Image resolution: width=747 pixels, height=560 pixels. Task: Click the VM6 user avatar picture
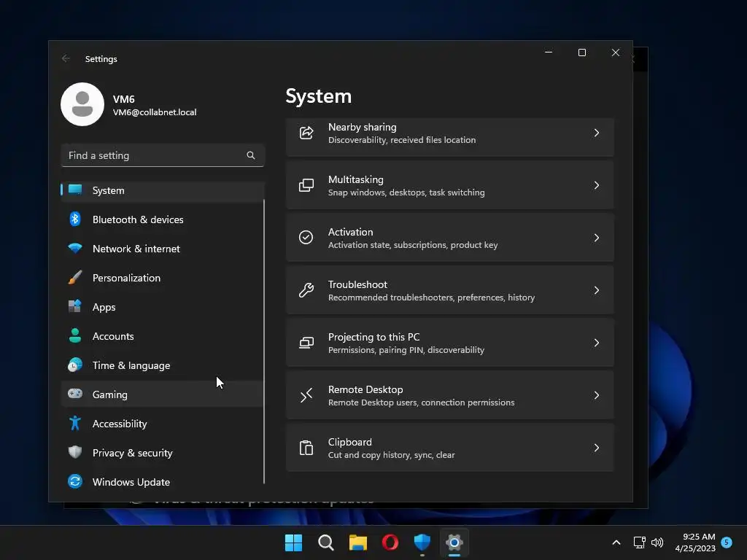click(82, 104)
